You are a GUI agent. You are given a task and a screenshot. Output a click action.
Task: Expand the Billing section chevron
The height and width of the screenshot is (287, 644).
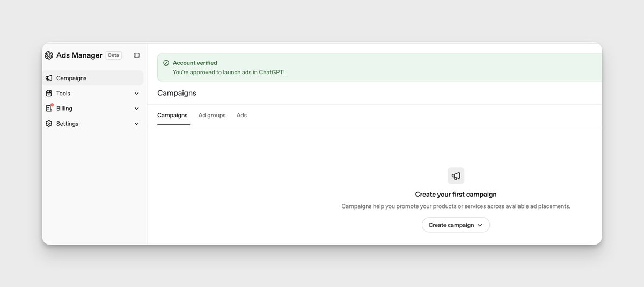point(136,109)
